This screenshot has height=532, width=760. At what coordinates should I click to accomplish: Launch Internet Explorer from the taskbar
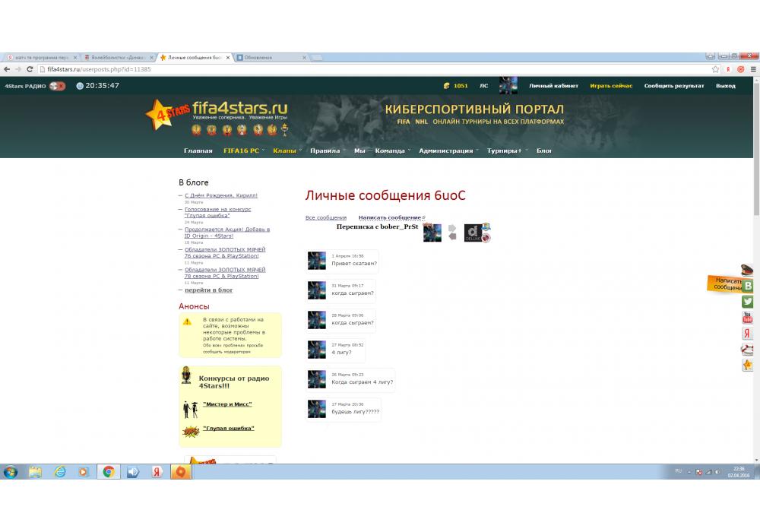click(60, 472)
